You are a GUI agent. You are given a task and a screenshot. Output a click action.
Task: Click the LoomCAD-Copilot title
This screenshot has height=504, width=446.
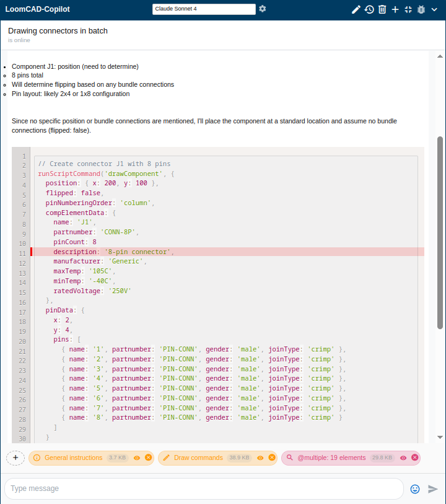coord(37,9)
